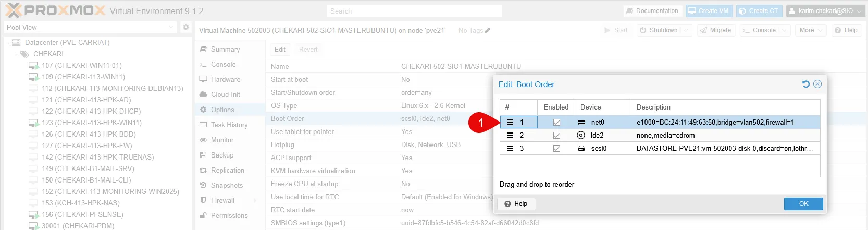This screenshot has height=230, width=868.
Task: Toggle the scsi0 enabled checkbox
Action: [x=556, y=148]
